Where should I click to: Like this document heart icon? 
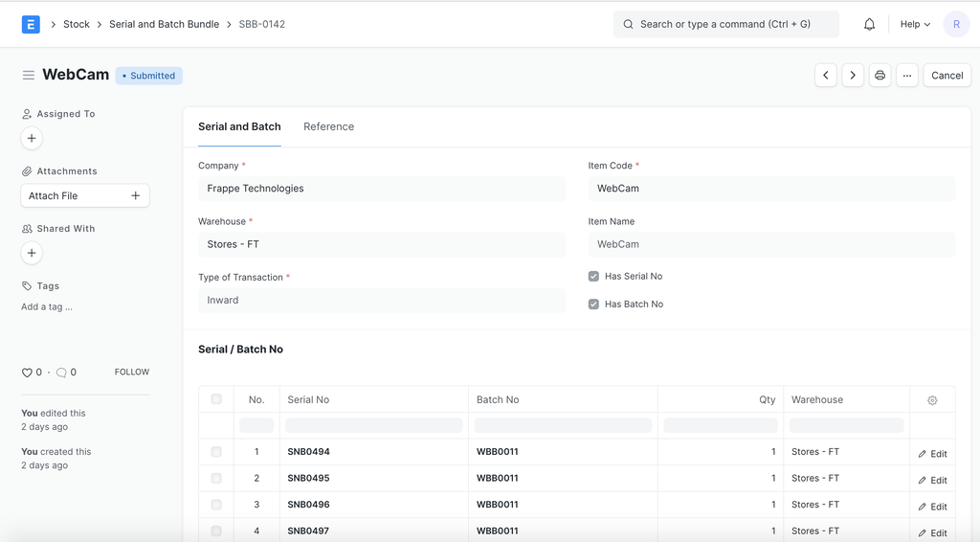[x=27, y=373]
